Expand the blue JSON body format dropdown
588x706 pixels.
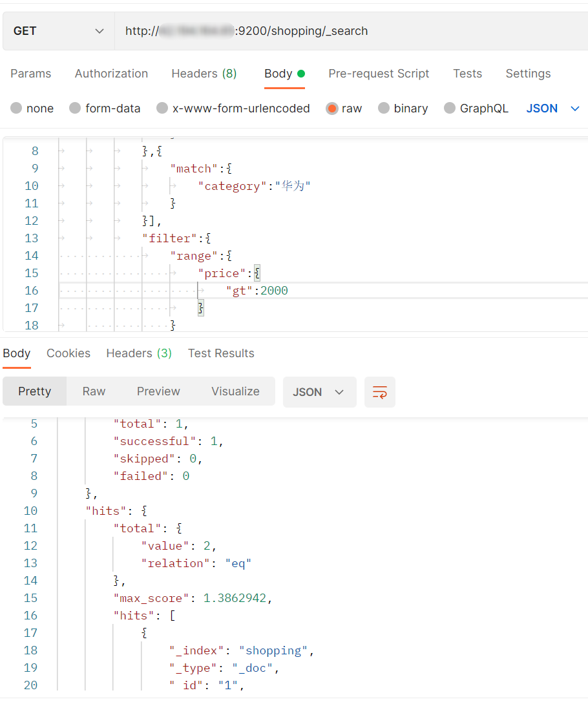553,109
